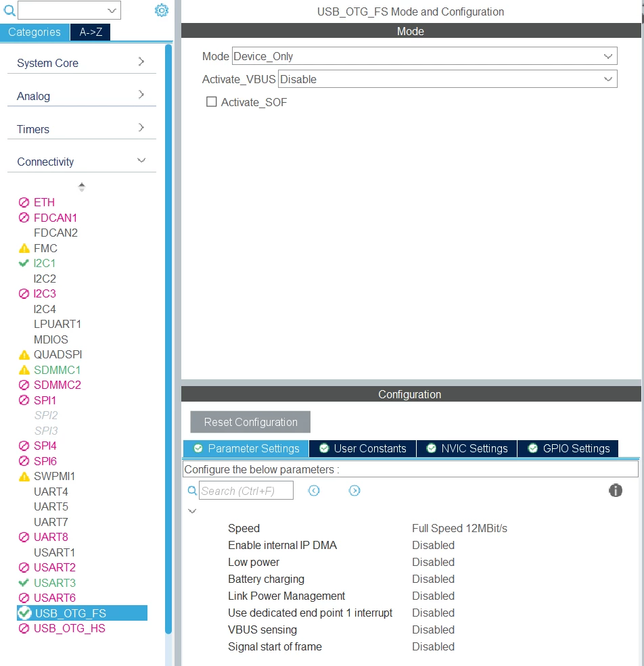Select USB_OTG_HS peripheral
This screenshot has width=644, height=666.
[x=69, y=628]
